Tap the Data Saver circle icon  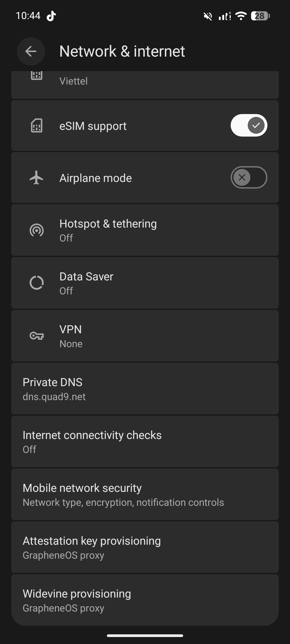[37, 283]
